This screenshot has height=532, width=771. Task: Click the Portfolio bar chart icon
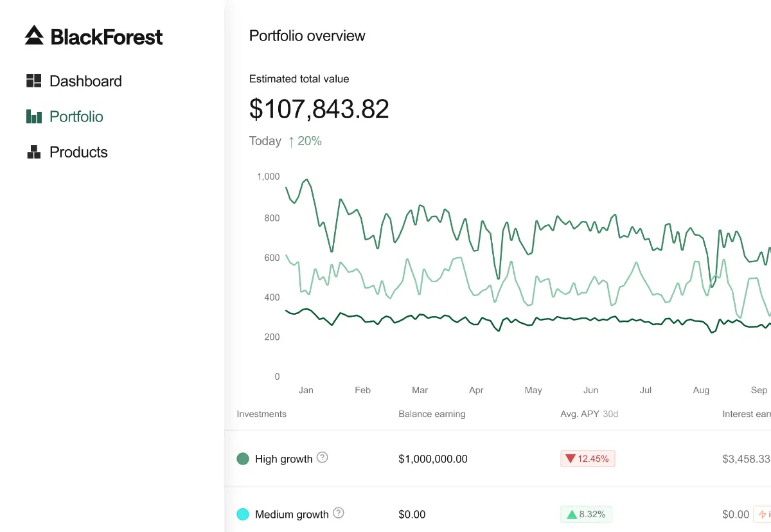coord(33,116)
